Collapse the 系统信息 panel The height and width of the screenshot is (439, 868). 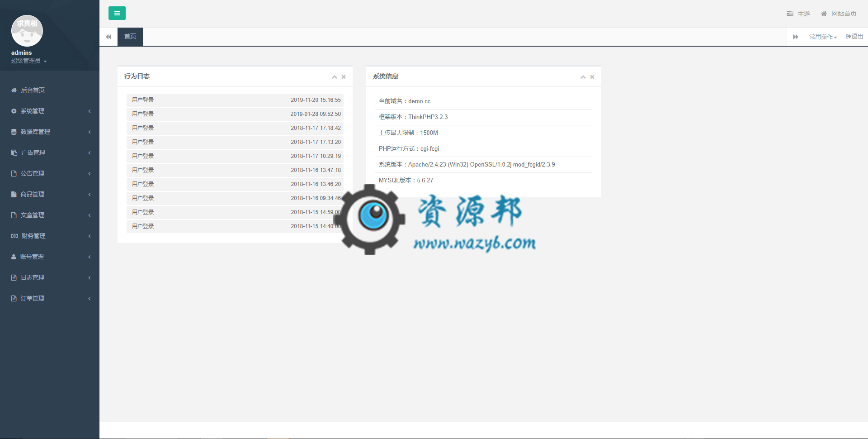click(583, 77)
